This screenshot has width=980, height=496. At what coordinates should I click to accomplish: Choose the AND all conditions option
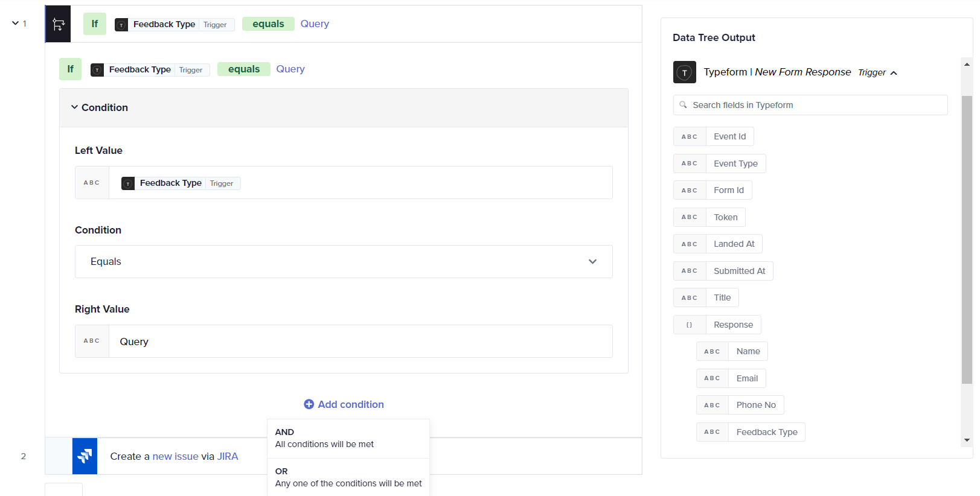pyautogui.click(x=348, y=438)
